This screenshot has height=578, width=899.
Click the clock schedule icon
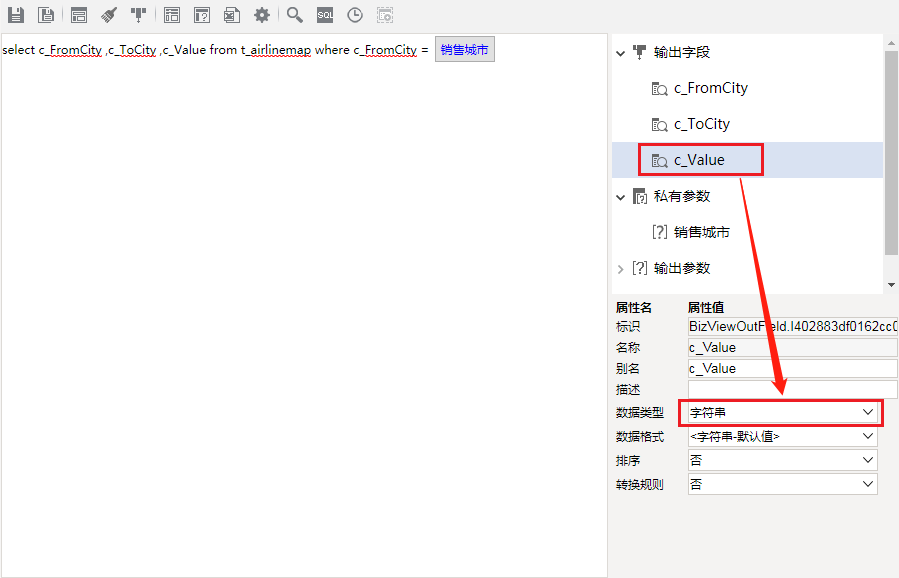(x=355, y=15)
